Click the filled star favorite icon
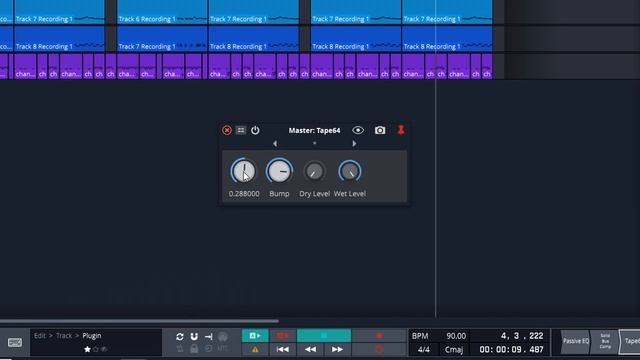 pos(87,349)
